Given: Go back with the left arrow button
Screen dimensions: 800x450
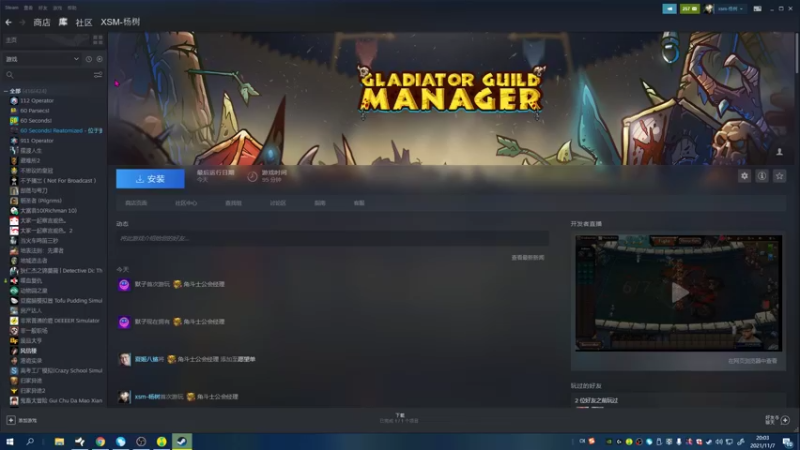Looking at the screenshot, I should pyautogui.click(x=9, y=22).
